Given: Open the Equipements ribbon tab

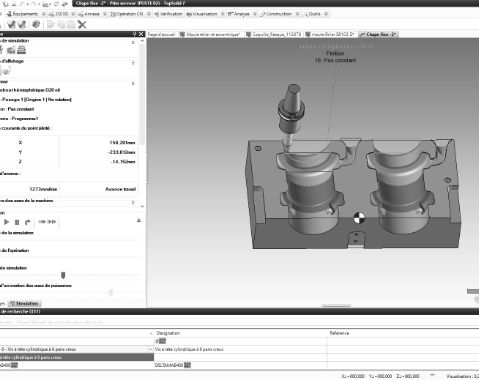Looking at the screenshot, I should (24, 14).
